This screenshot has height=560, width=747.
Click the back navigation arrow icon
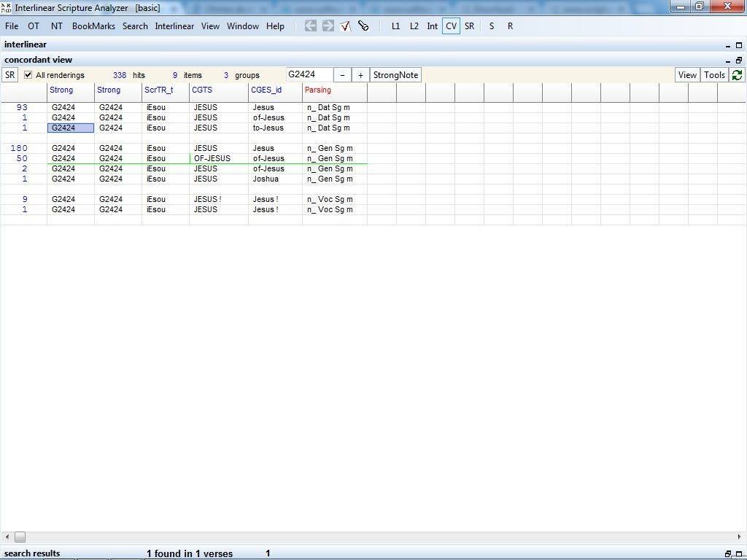310,26
